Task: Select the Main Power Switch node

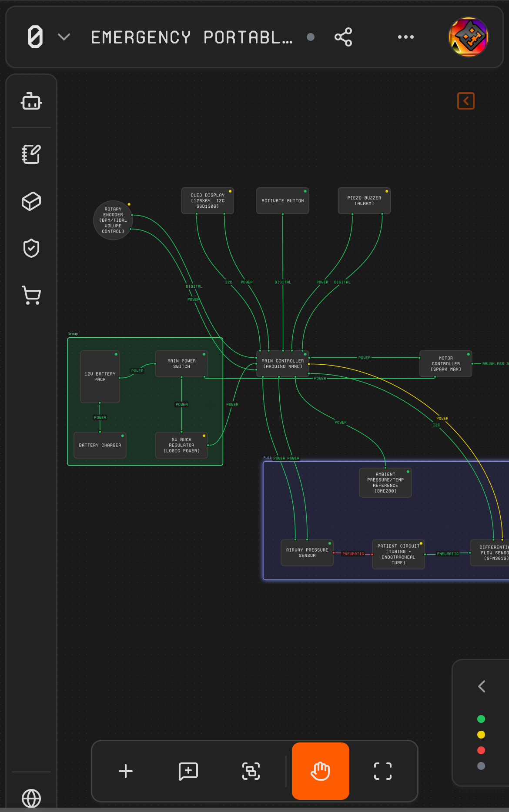Action: pyautogui.click(x=181, y=364)
